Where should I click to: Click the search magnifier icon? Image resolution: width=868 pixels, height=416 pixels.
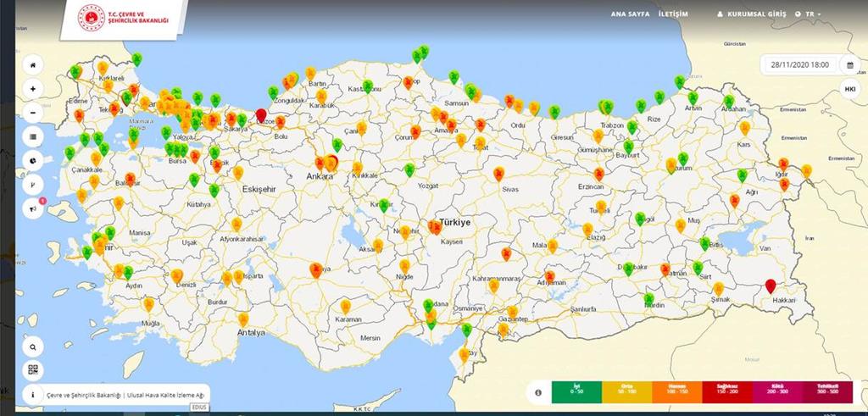[x=32, y=347]
